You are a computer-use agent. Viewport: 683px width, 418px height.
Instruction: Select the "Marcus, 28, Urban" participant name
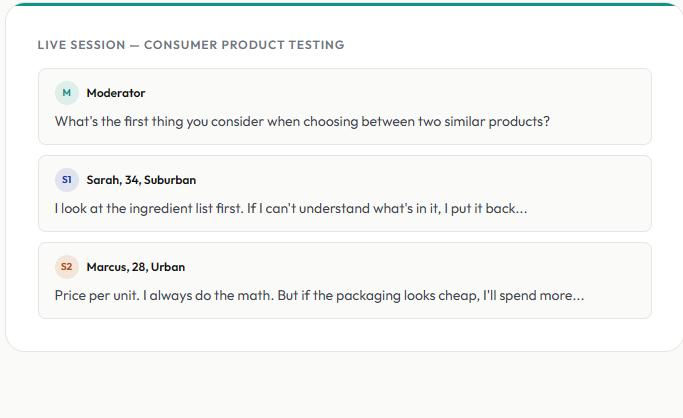(x=136, y=267)
